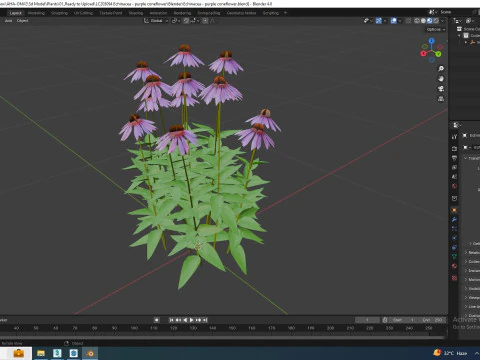
Task: Click the viewport pan hand icon
Action: tap(441, 79)
